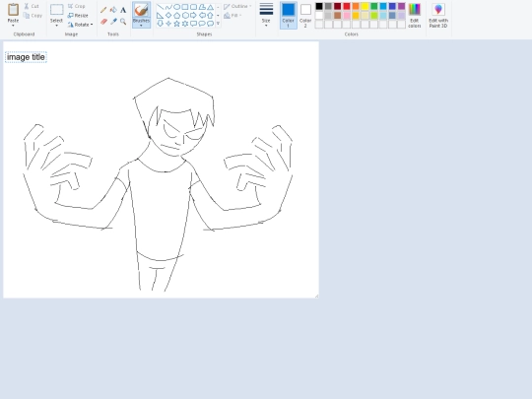
Task: Select the Right arrow shape
Action: coord(193,15)
